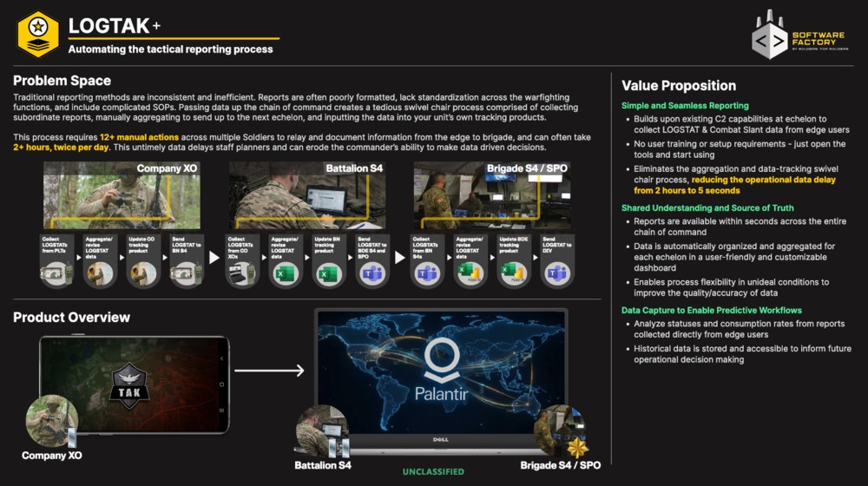The image size is (868, 486).
Task: Click Teams icon under 'Send LOGSTAT to BDE S4 and SPO'
Action: [372, 274]
